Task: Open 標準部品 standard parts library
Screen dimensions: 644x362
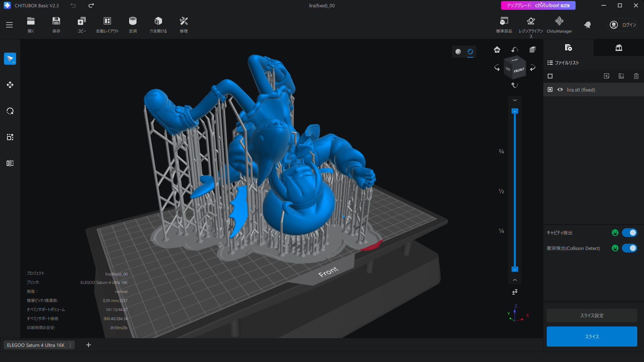Action: click(x=504, y=25)
